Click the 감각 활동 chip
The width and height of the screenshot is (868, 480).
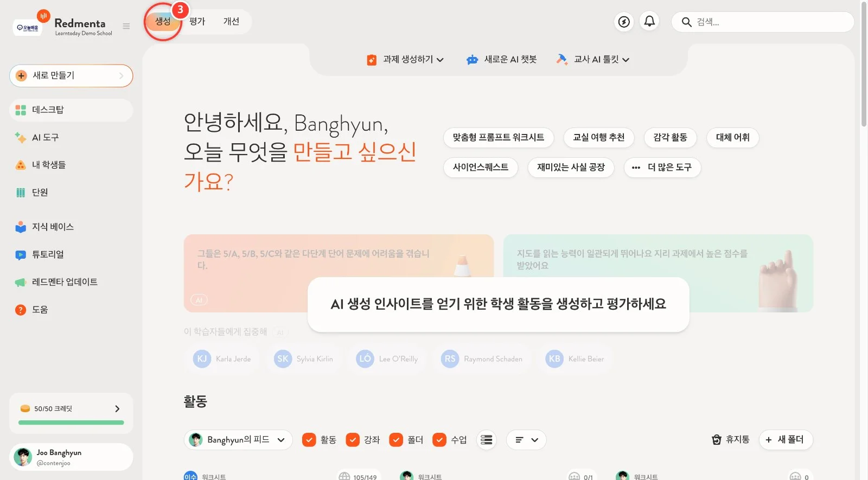tap(670, 138)
